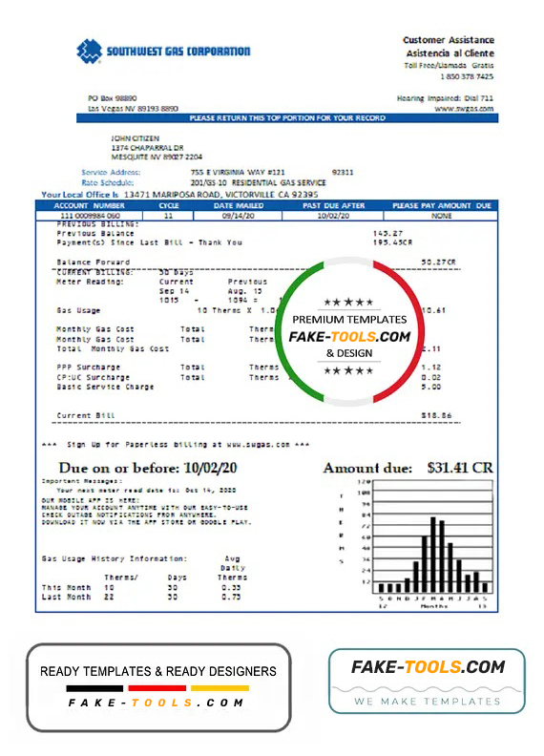The width and height of the screenshot is (544, 756).
Task: Click the 'Sign Up for Paperless billing' line
Action: [176, 445]
